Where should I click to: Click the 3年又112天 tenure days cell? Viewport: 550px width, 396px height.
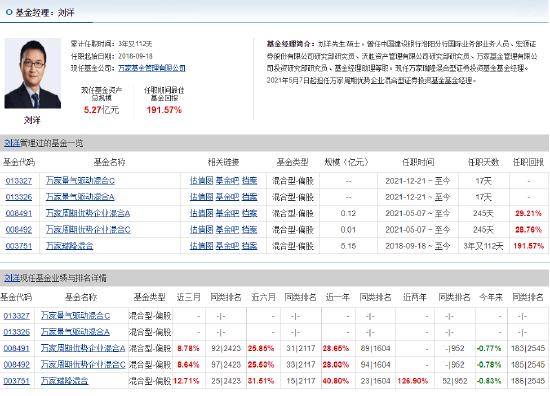[x=483, y=246]
